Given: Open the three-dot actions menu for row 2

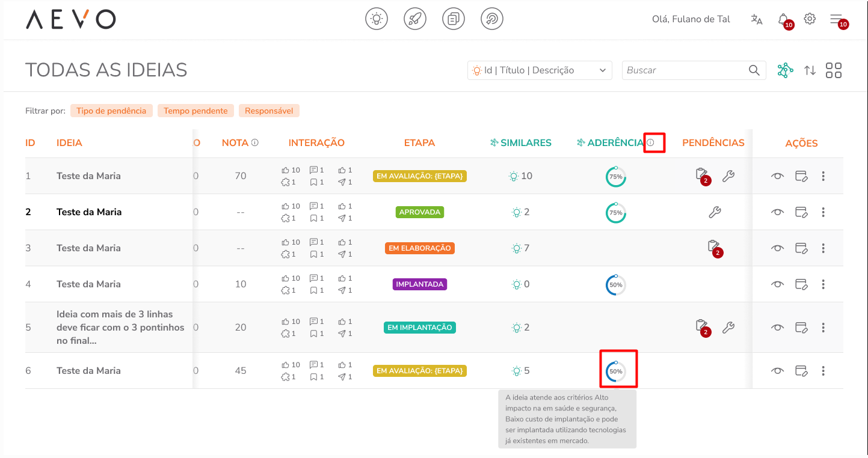Looking at the screenshot, I should (x=823, y=212).
